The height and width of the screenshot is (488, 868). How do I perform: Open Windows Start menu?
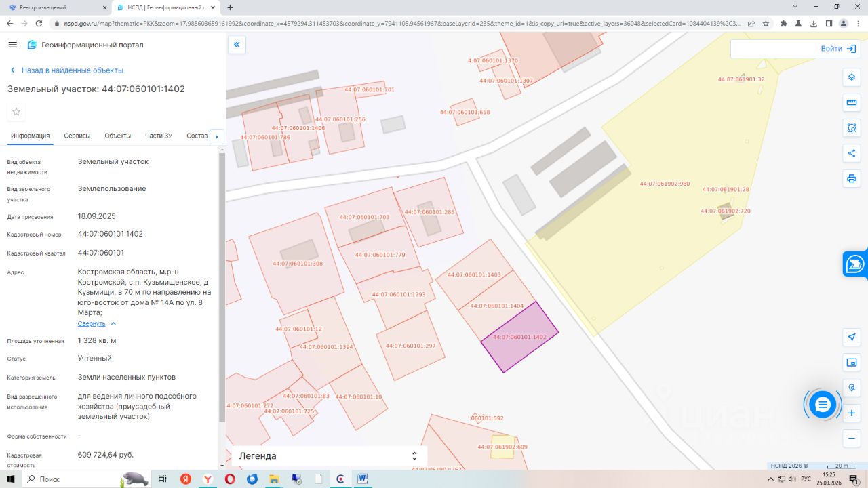pos(12,479)
